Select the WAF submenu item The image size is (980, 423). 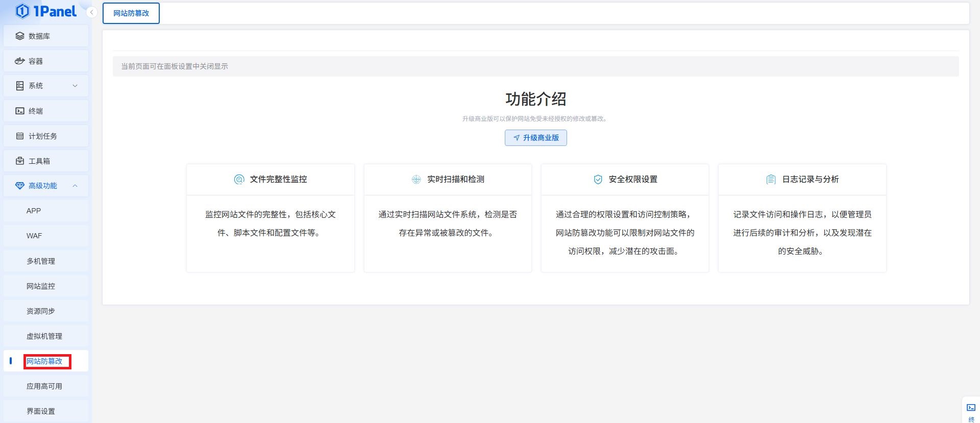(46, 236)
